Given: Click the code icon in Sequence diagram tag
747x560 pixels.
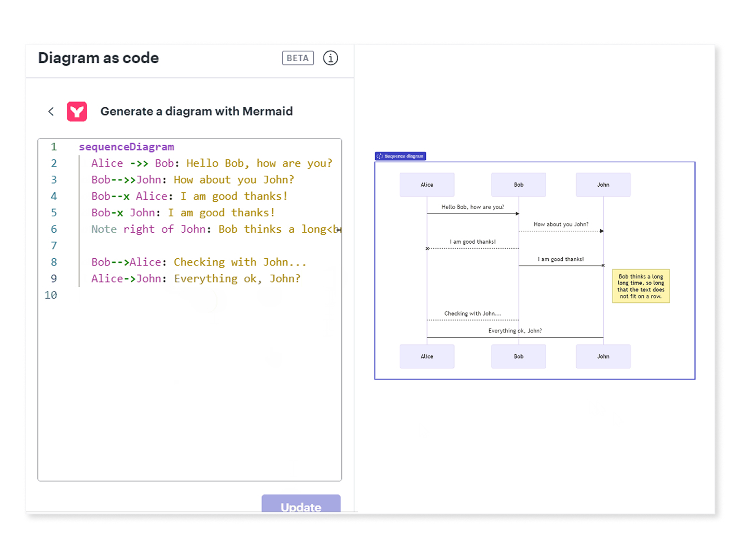Looking at the screenshot, I should coord(380,156).
